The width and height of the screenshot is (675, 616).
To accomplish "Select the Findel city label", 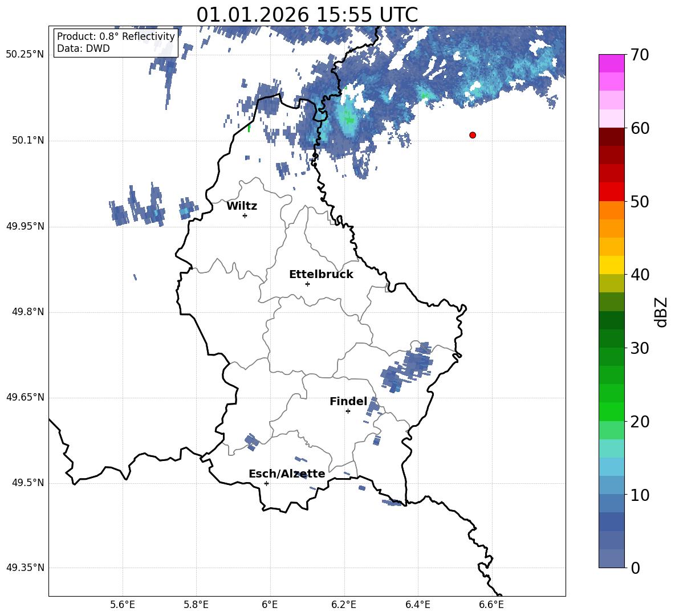I will click(348, 401).
